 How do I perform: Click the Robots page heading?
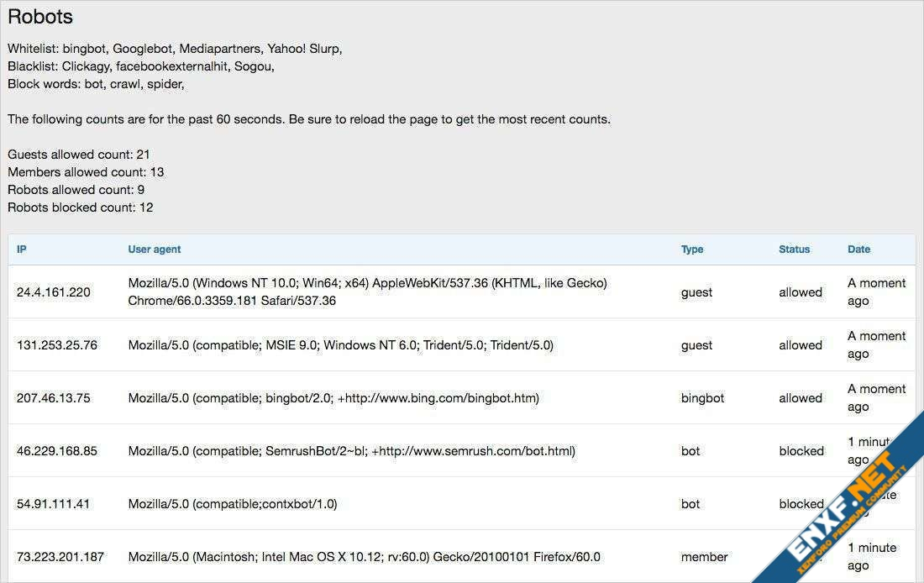click(40, 17)
